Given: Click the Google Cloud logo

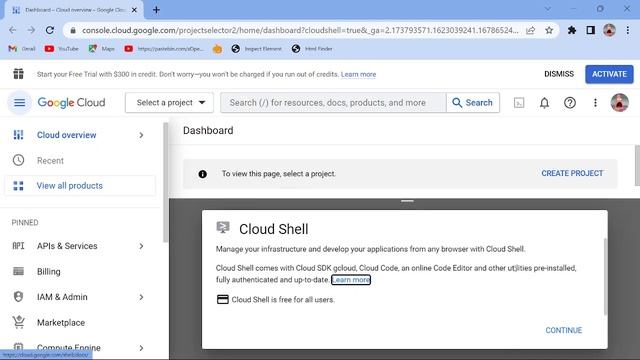Looking at the screenshot, I should (71, 102).
